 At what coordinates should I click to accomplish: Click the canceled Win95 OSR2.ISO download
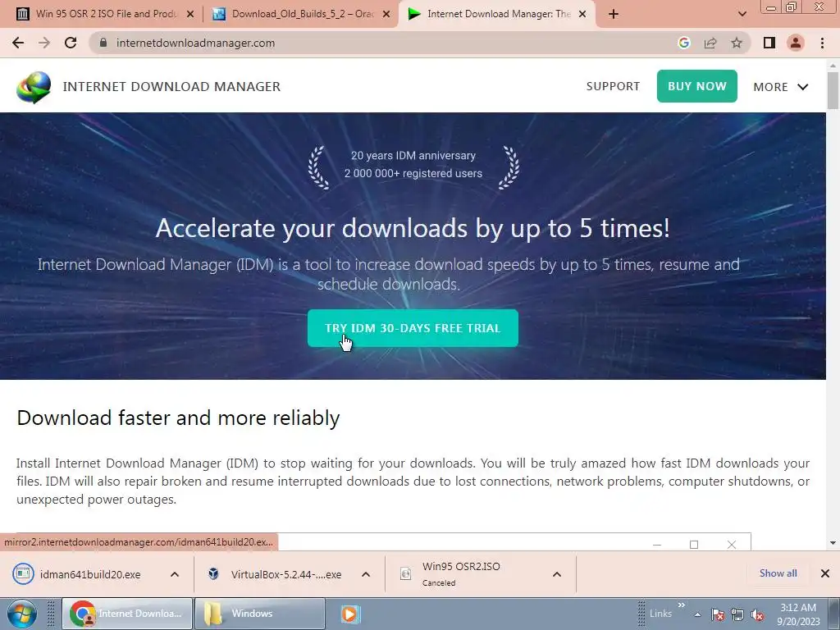point(461,573)
